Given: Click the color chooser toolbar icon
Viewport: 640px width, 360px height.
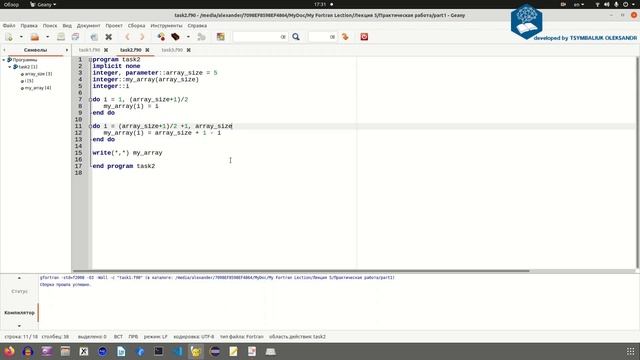Looking at the screenshot, I should tap(220, 37).
